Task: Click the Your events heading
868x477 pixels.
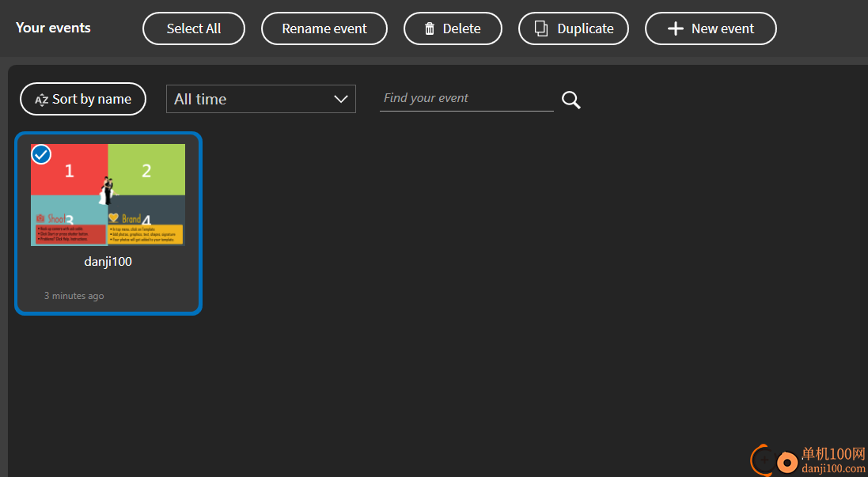Action: pos(53,28)
